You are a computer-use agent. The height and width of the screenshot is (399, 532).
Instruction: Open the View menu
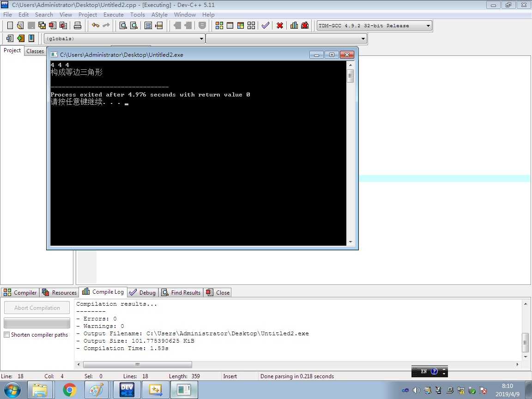coord(66,15)
